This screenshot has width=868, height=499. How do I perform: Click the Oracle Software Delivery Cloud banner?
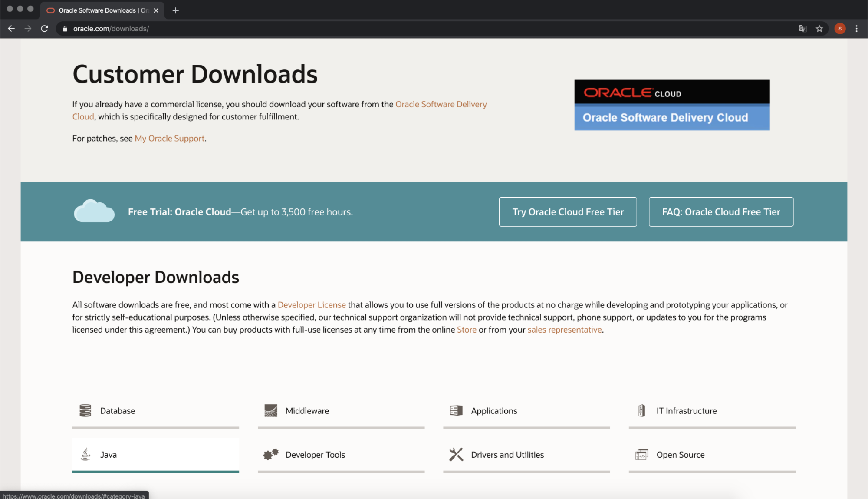point(671,105)
